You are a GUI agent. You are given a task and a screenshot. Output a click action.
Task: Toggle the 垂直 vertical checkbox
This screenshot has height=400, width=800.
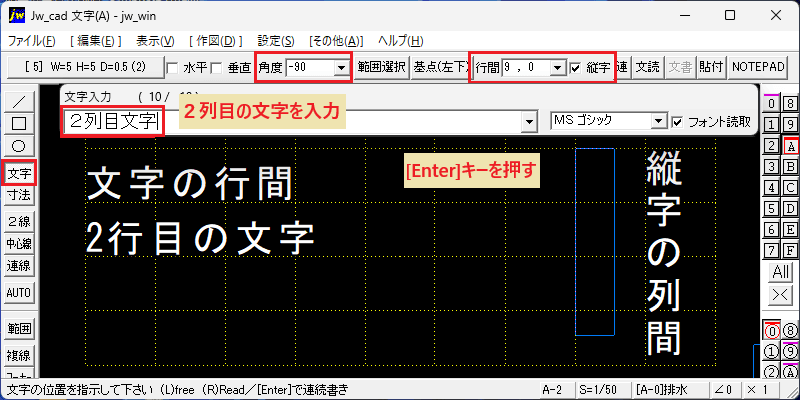pos(217,67)
